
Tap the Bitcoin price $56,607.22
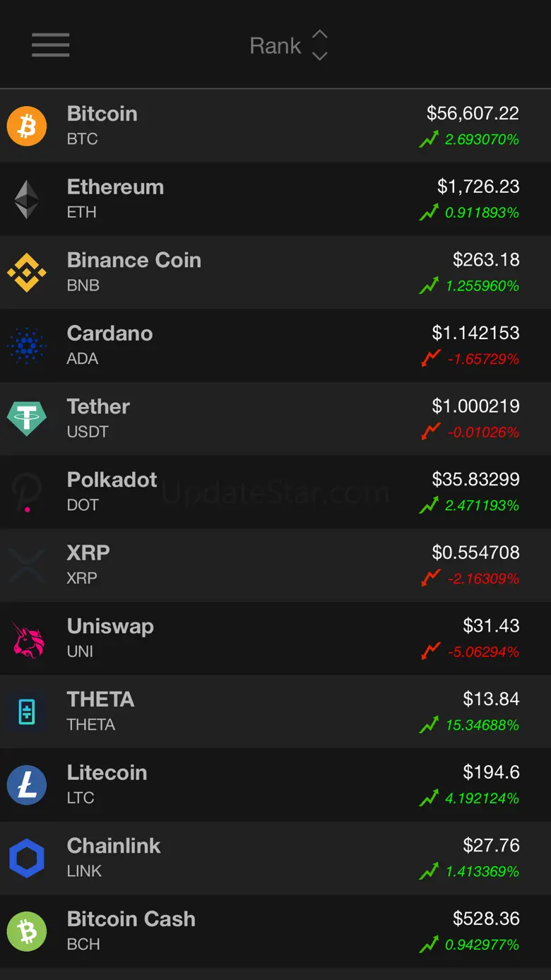click(x=473, y=113)
